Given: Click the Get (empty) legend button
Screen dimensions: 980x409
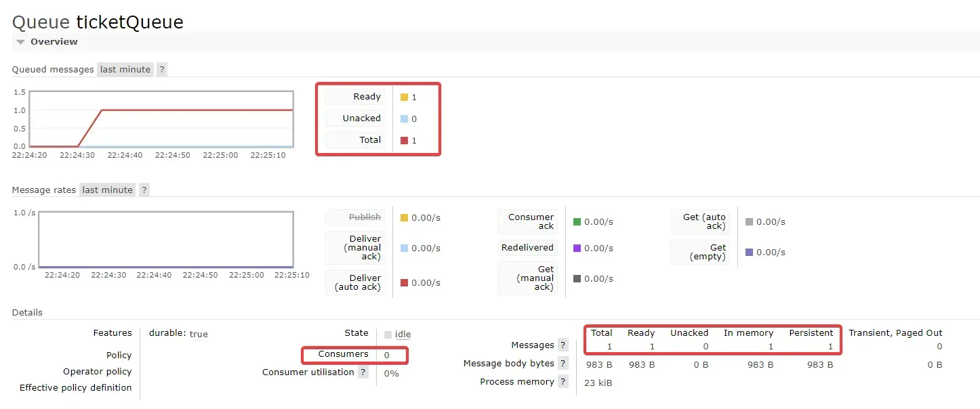Looking at the screenshot, I should click(701, 252).
